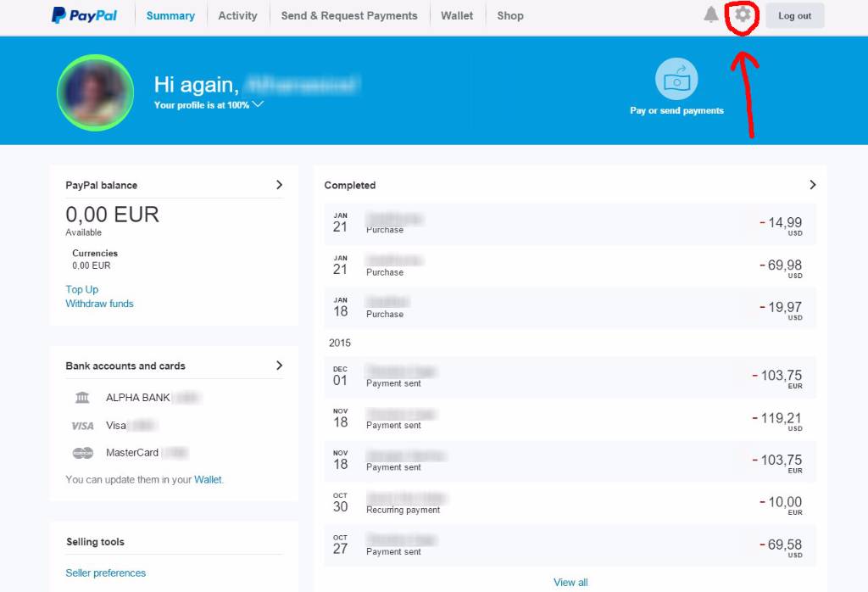Open the notifications bell
Viewport: 868px width, 592px height.
click(x=711, y=15)
